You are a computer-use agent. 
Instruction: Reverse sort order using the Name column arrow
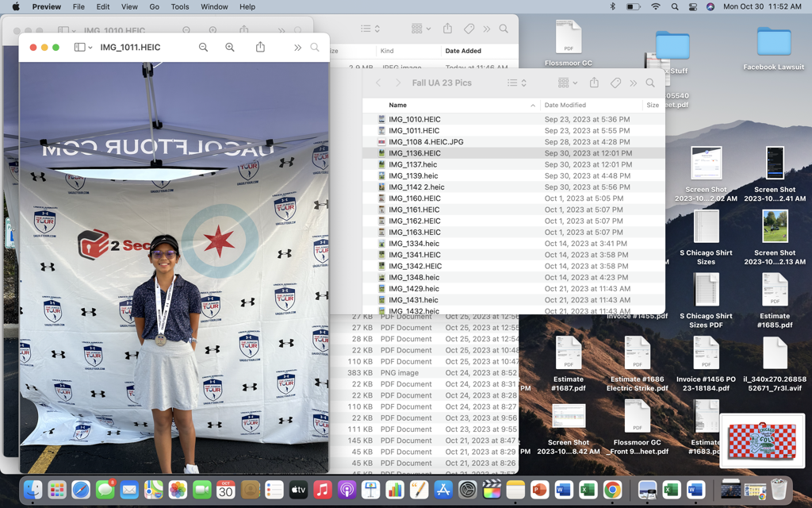[533, 106]
